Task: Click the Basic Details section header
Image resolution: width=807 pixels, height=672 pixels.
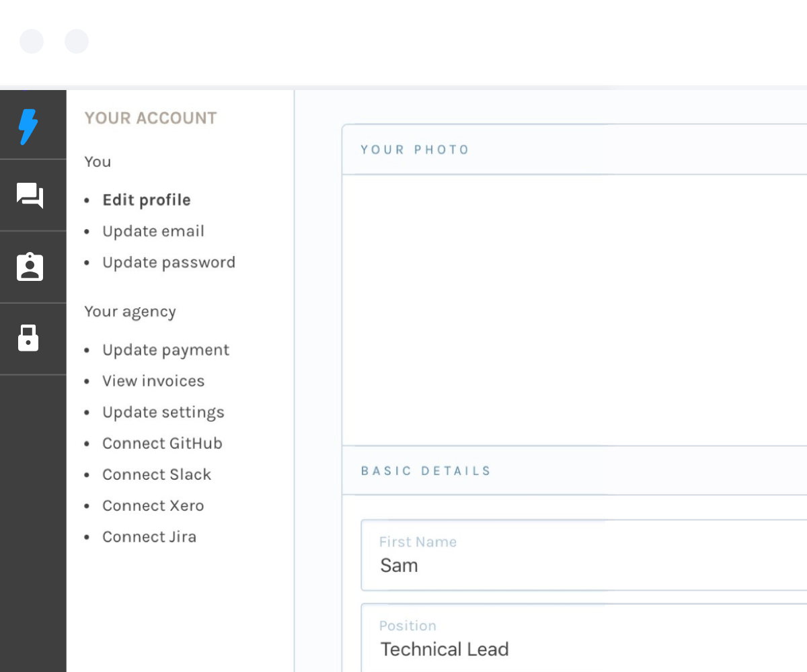Action: pyautogui.click(x=575, y=470)
